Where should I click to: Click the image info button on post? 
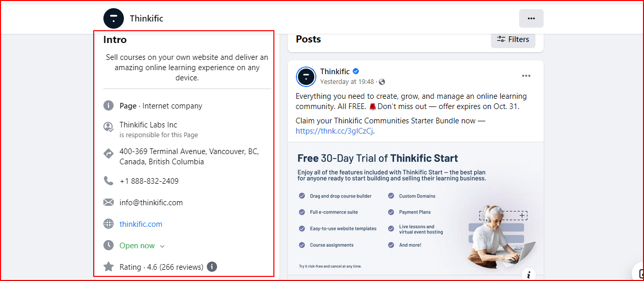click(528, 274)
